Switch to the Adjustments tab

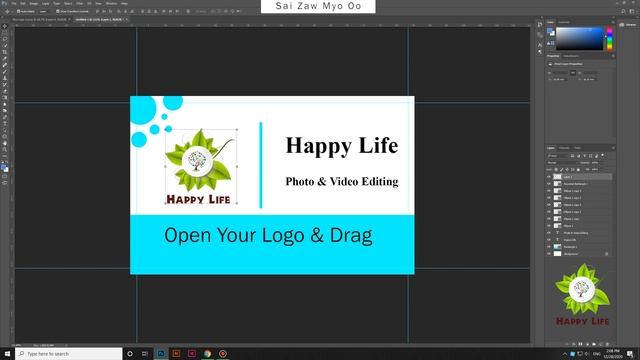571,56
